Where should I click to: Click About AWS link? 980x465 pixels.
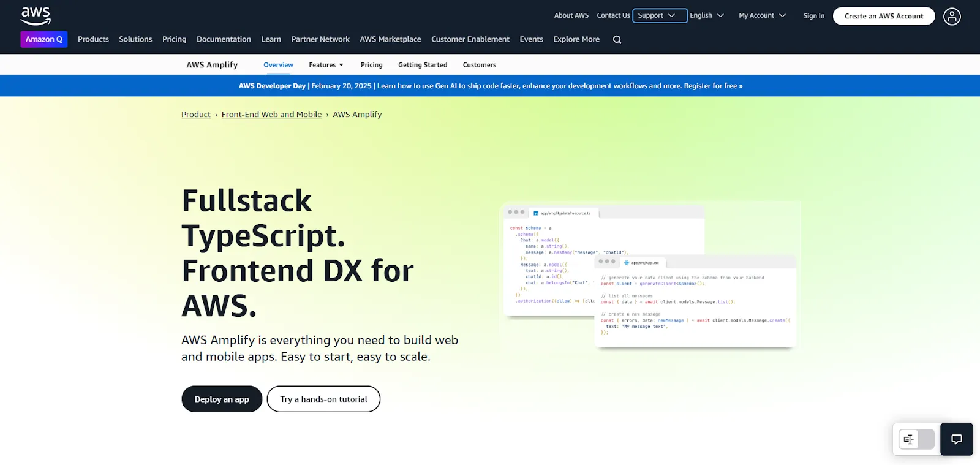coord(571,15)
